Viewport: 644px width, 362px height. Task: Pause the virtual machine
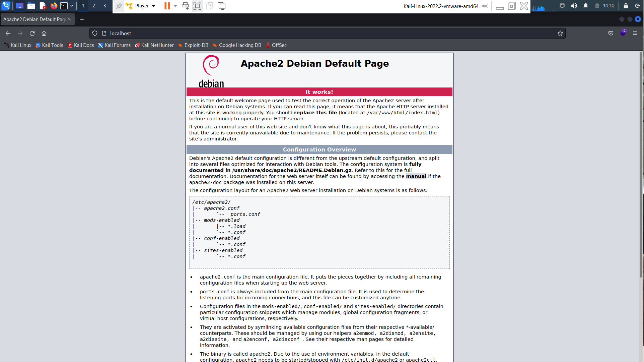[167, 6]
